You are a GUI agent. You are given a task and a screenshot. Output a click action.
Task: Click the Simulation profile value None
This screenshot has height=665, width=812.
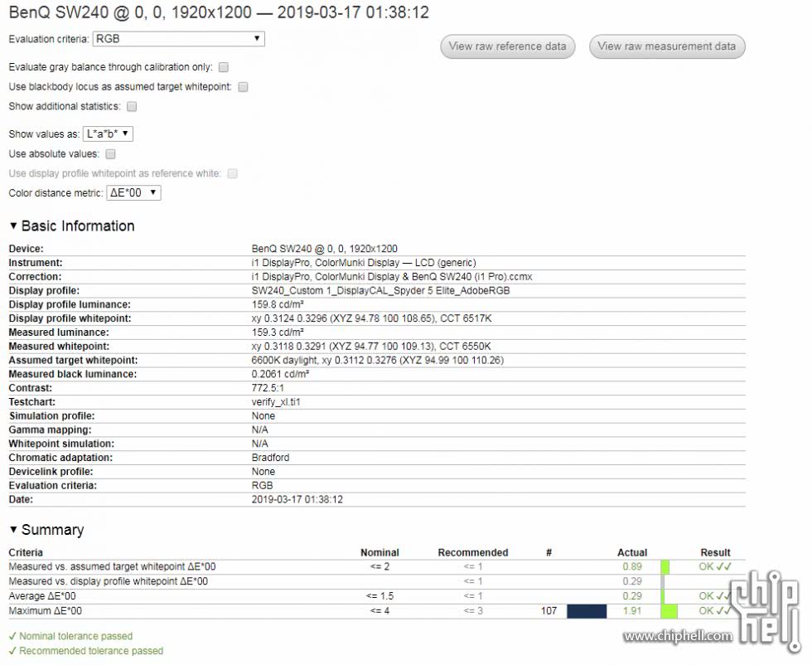point(263,416)
